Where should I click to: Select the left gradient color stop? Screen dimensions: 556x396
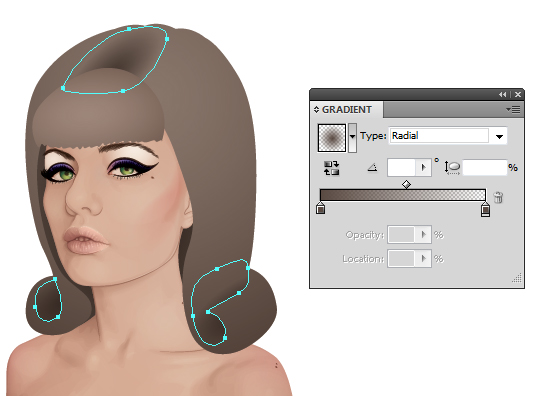coord(321,208)
